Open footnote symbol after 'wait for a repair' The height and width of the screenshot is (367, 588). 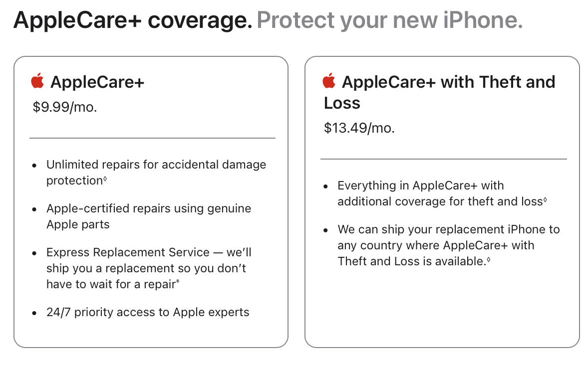point(178,282)
